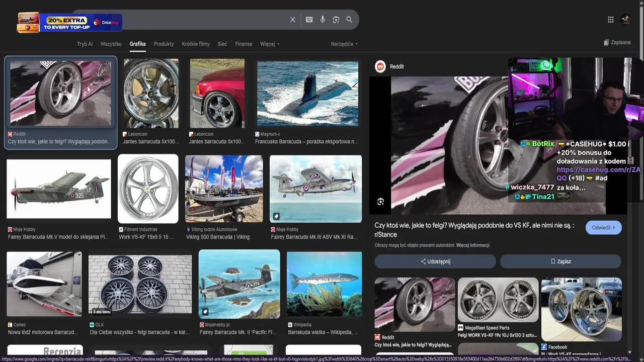Open Wikipedia barracuda fish thumbnail
Viewport: 644px width, 362px height.
click(x=324, y=284)
